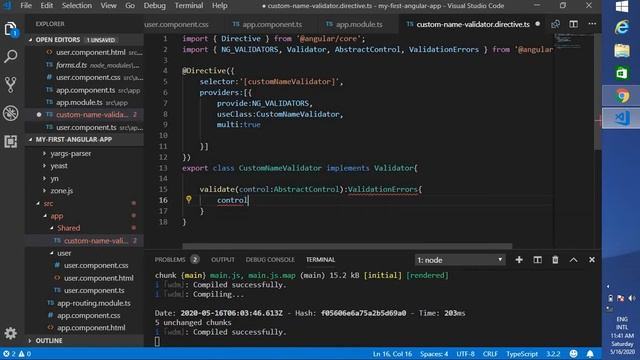
Task: Open app.component.html in file tree
Action: tap(91, 328)
